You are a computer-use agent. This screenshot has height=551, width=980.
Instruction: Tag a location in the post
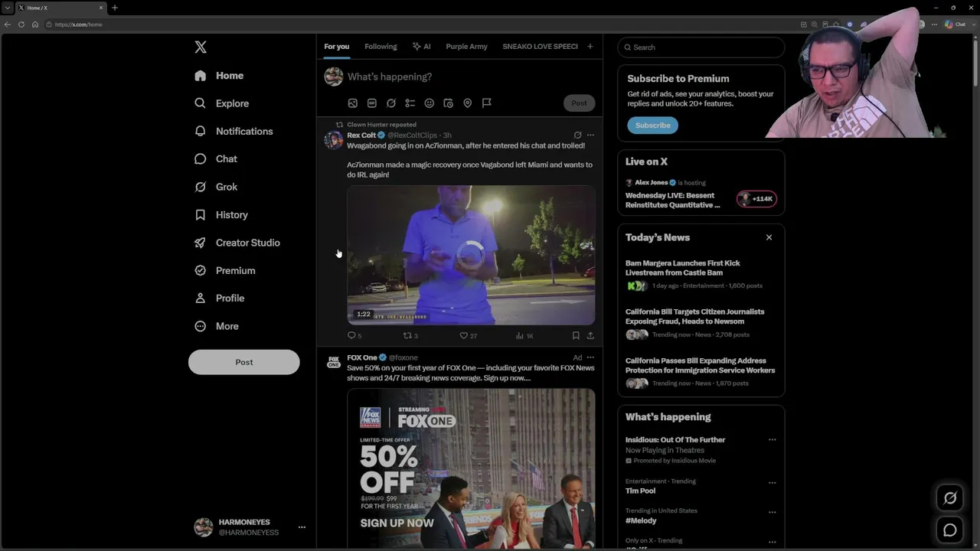(468, 103)
